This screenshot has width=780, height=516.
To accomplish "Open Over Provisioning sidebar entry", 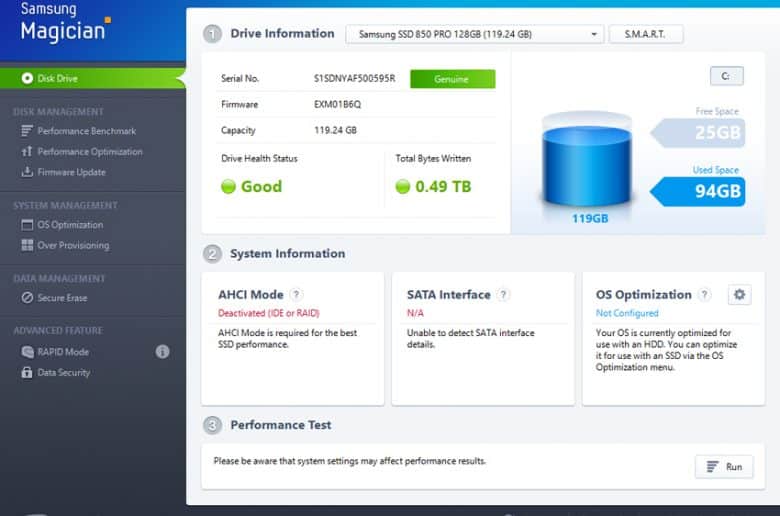I will coord(73,245).
